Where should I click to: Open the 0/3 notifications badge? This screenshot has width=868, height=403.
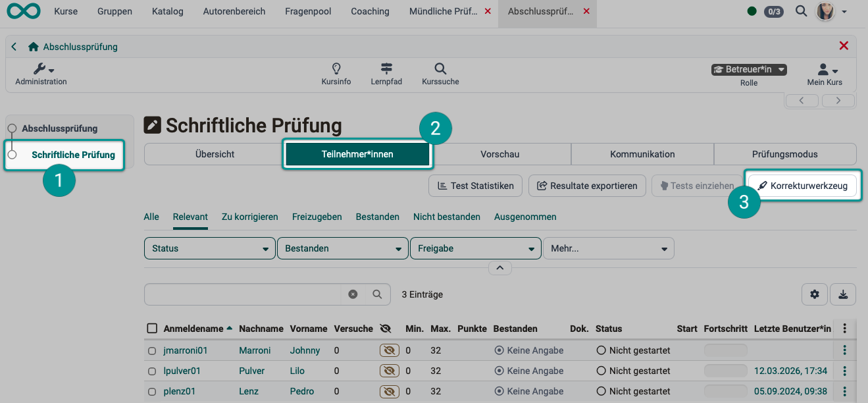click(774, 11)
